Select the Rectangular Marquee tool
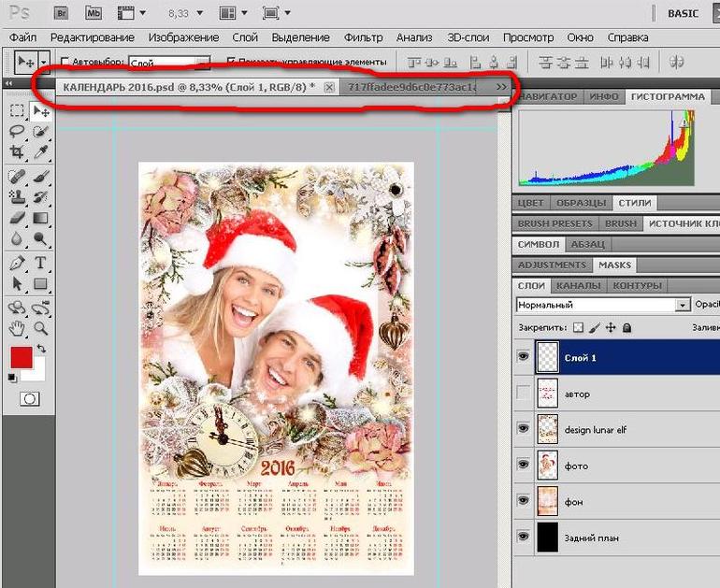 point(17,111)
